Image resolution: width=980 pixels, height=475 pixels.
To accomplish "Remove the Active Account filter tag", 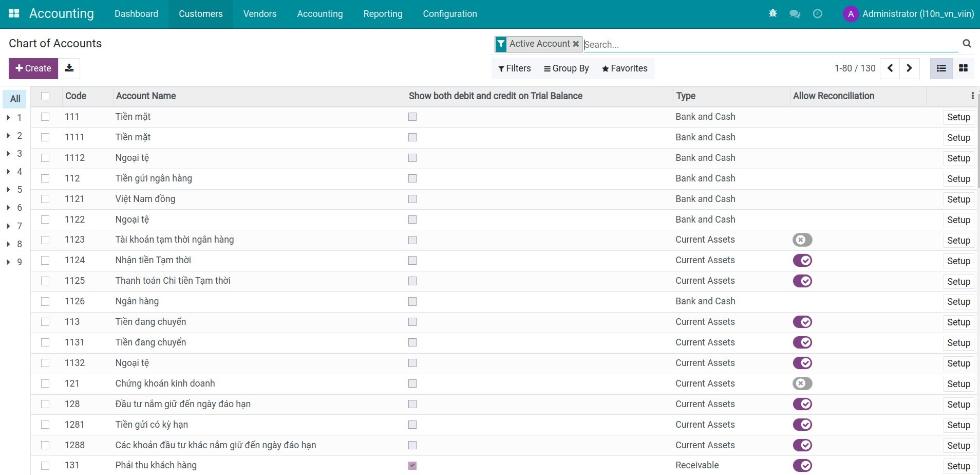I will (576, 44).
